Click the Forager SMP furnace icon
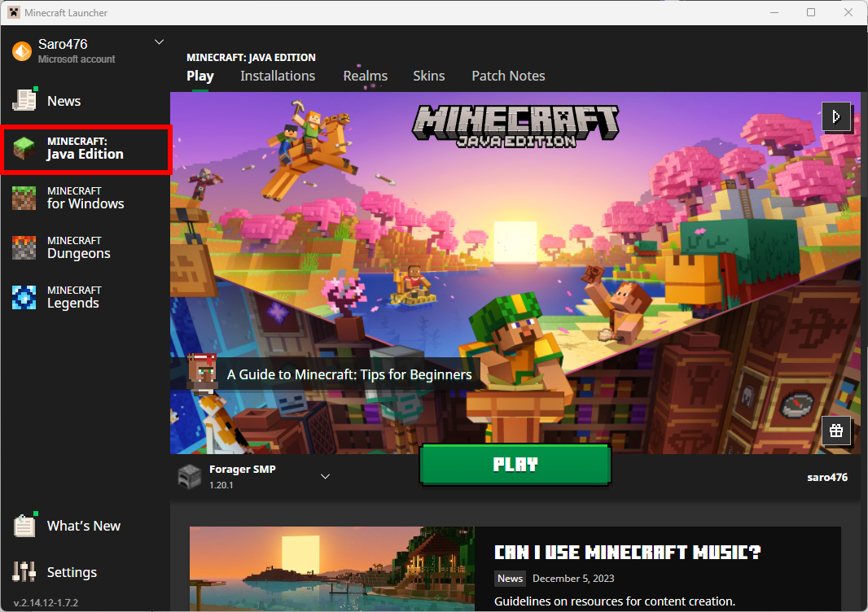Image resolution: width=868 pixels, height=612 pixels. point(190,476)
